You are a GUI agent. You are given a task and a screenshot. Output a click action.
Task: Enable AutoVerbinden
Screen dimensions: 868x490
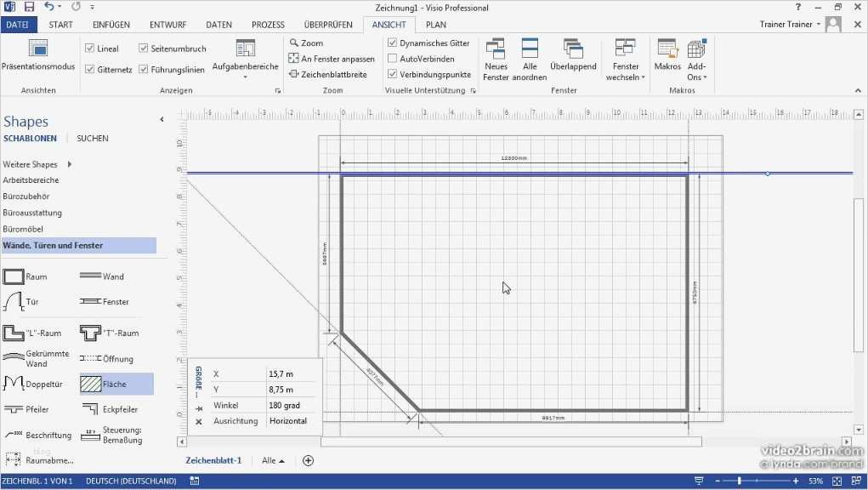pyautogui.click(x=393, y=58)
